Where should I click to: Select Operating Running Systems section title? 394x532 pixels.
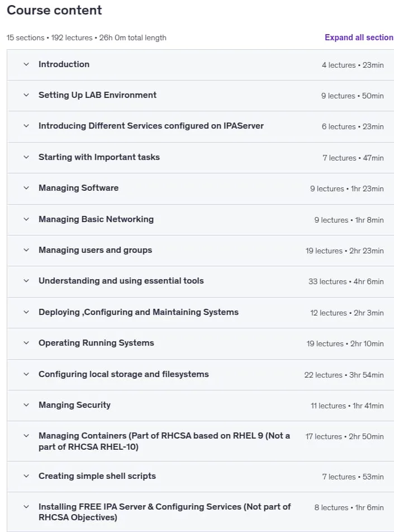point(96,343)
